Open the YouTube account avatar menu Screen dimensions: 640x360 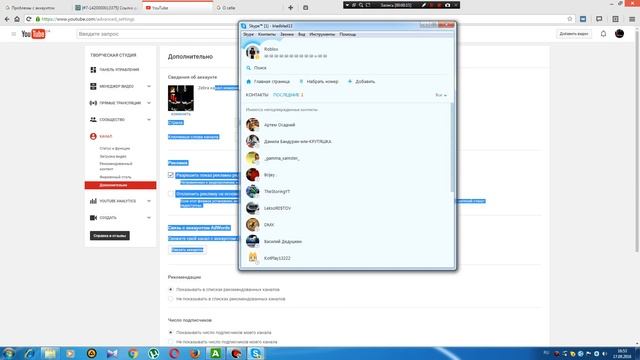coord(619,34)
